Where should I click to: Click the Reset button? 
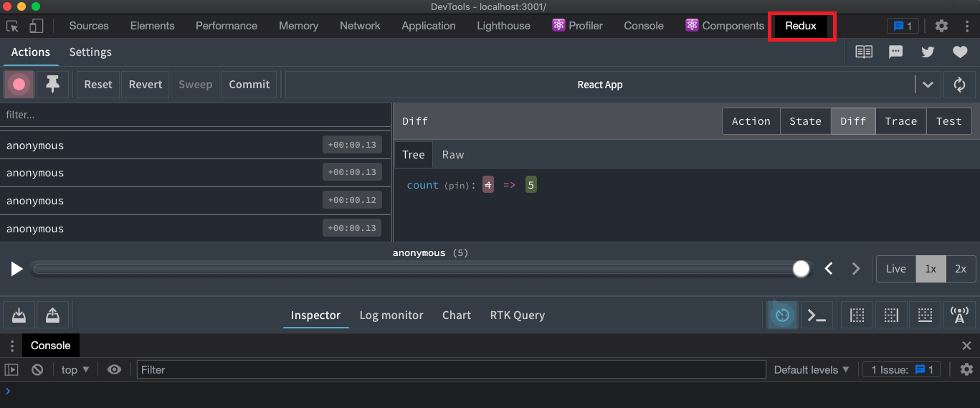[98, 85]
